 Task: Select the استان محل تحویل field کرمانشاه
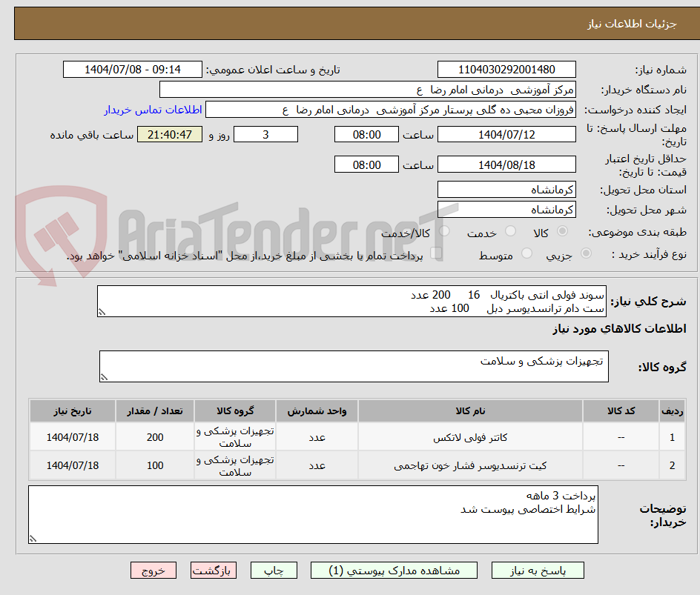[x=506, y=189]
